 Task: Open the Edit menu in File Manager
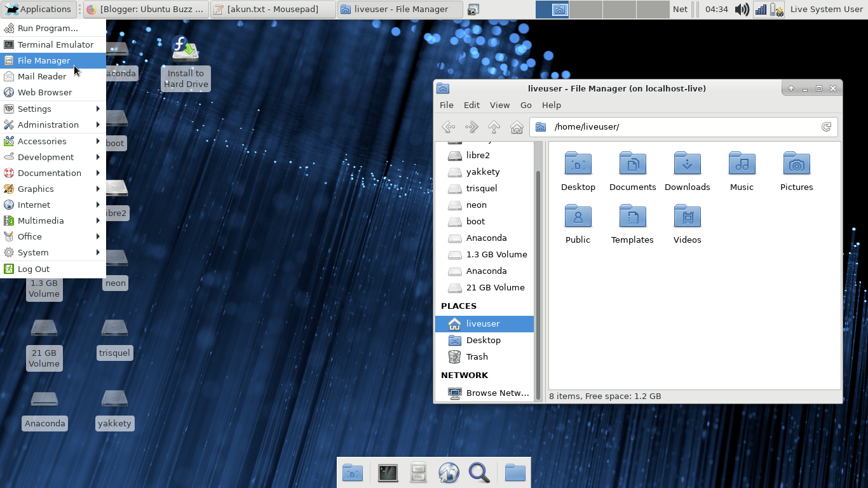[471, 105]
